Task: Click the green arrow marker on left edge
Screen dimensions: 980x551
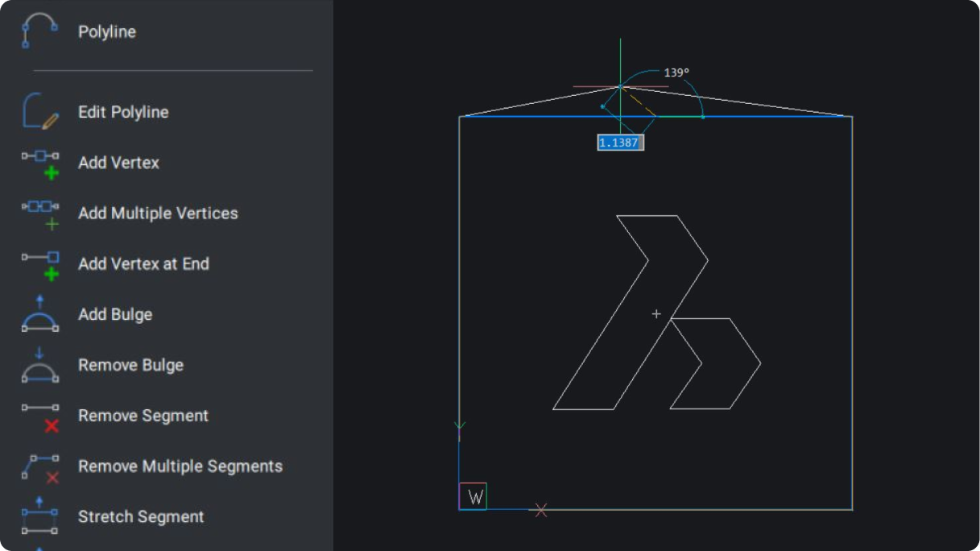Action: click(x=459, y=427)
